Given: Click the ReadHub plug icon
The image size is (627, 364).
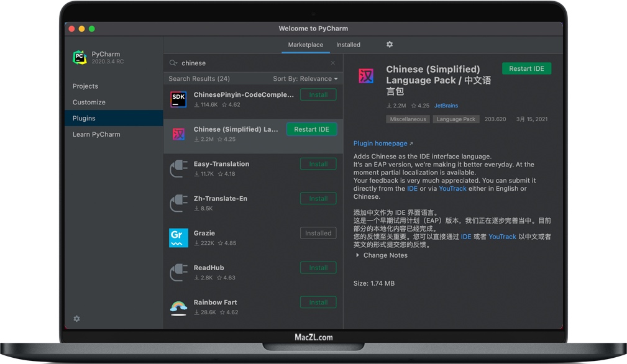Looking at the screenshot, I should coord(178,273).
